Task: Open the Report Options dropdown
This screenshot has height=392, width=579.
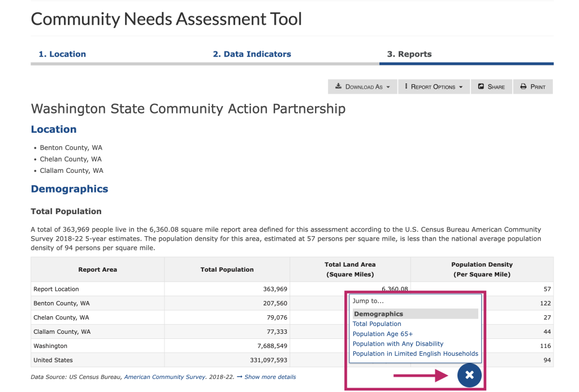Action: 434,86
